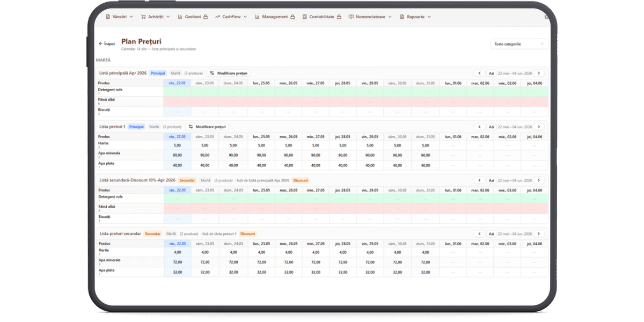
Task: Click Azi button in Lista preturi 1
Action: pyautogui.click(x=491, y=127)
